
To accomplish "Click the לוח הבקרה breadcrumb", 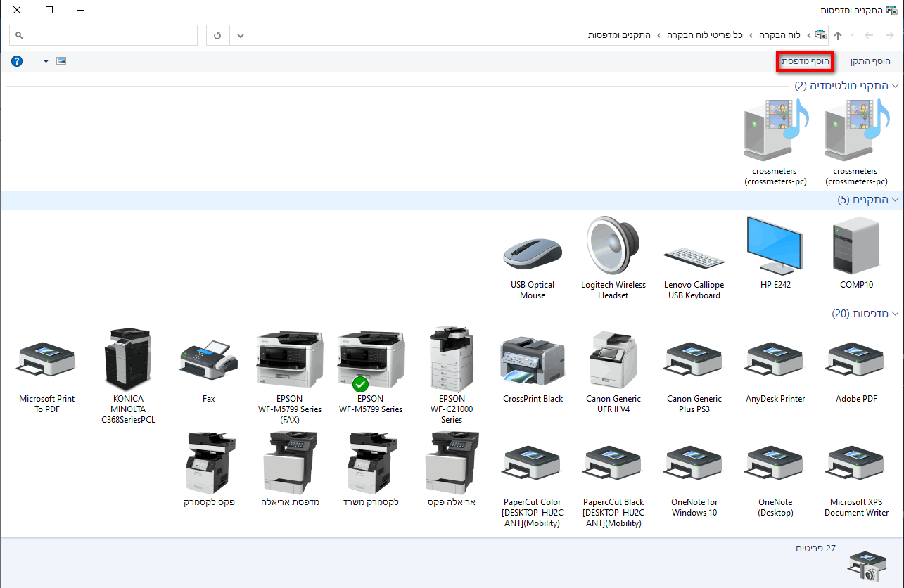I will pyautogui.click(x=779, y=35).
